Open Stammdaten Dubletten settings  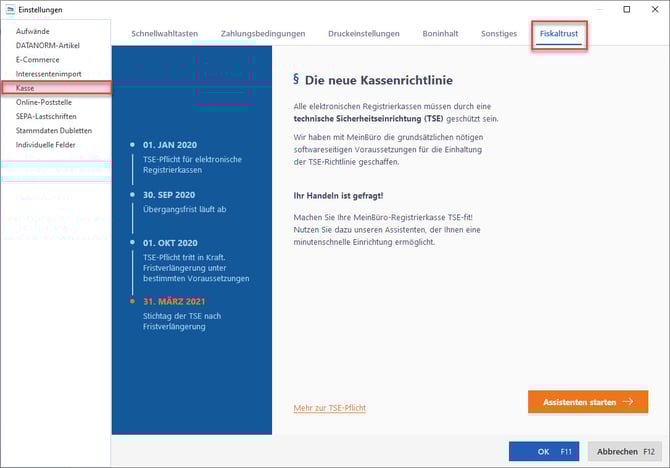click(54, 131)
